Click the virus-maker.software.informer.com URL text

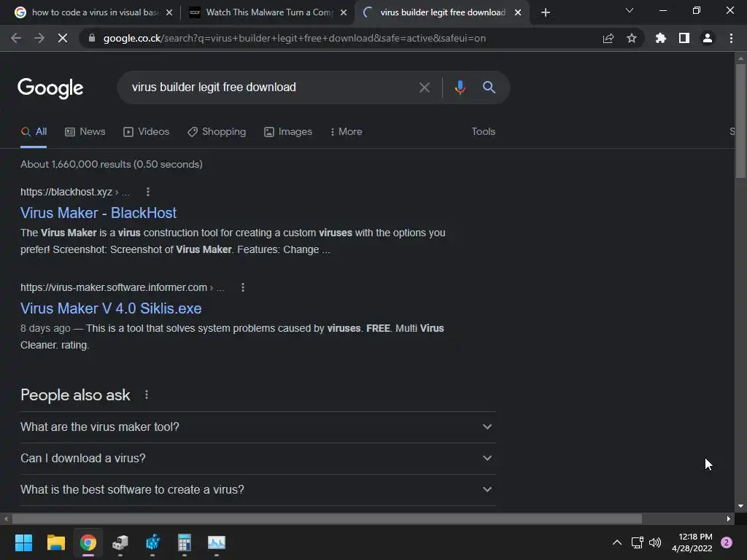113,287
